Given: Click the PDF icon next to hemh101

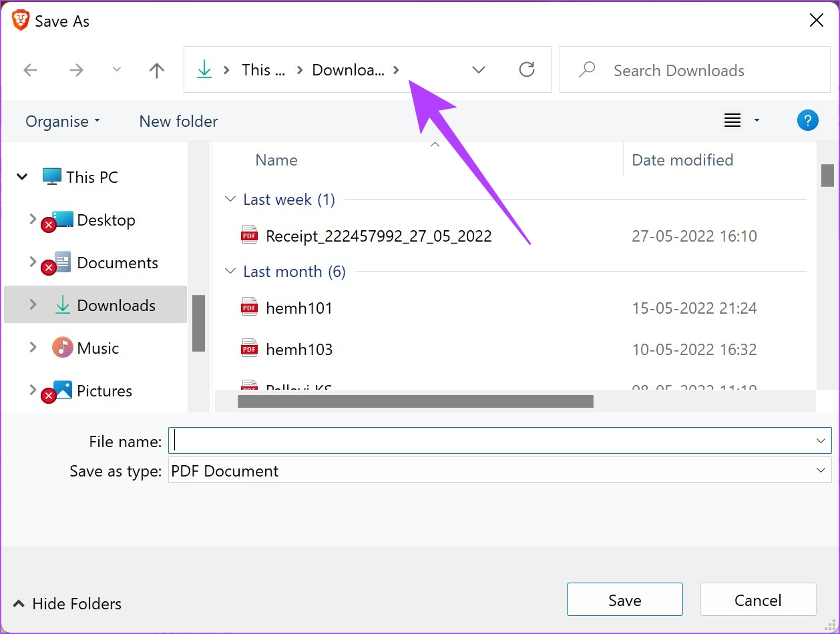Looking at the screenshot, I should (249, 308).
